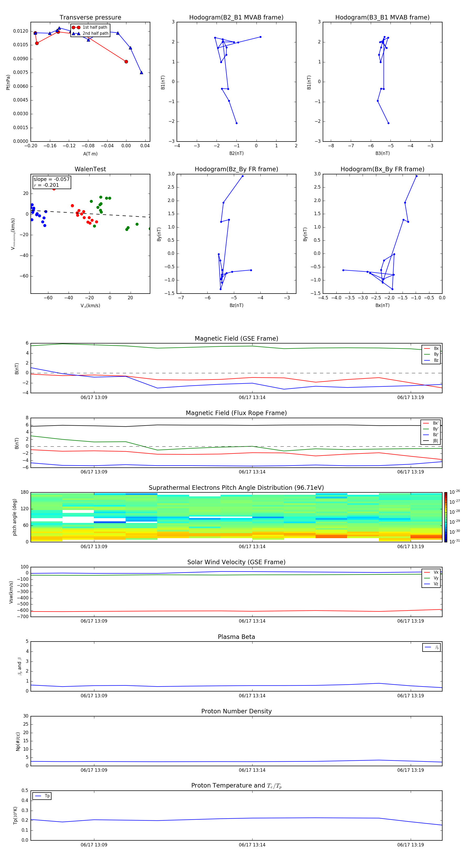Click the 'Bx(nT)' x-axis label

click(382, 305)
